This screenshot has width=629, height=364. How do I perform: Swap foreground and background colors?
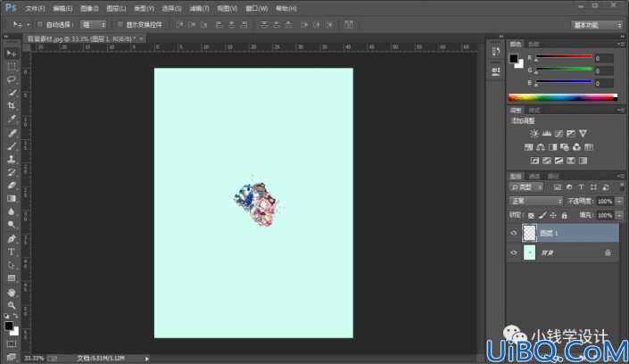[x=15, y=316]
